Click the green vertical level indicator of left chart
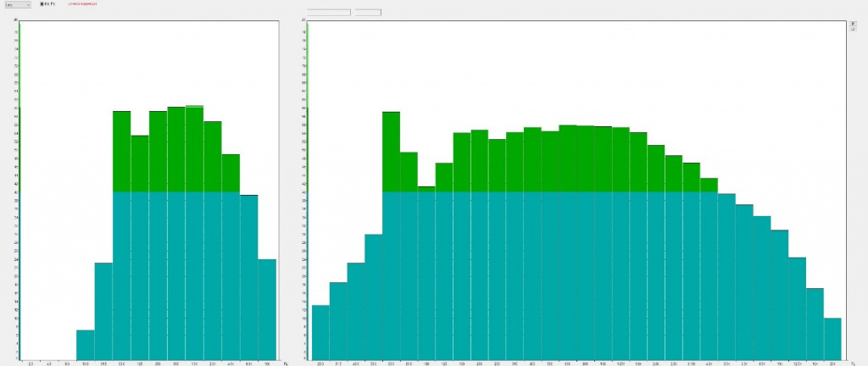This screenshot has height=366, width=868. [x=19, y=191]
